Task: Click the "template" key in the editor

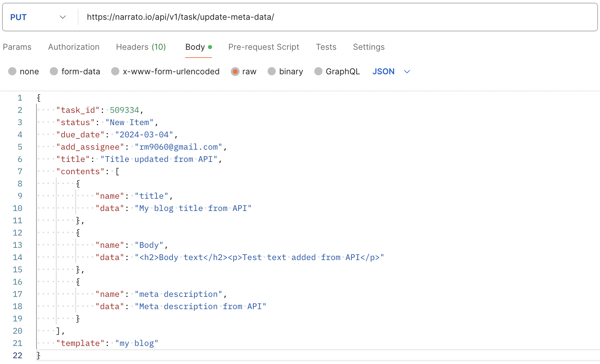Action: click(x=80, y=343)
